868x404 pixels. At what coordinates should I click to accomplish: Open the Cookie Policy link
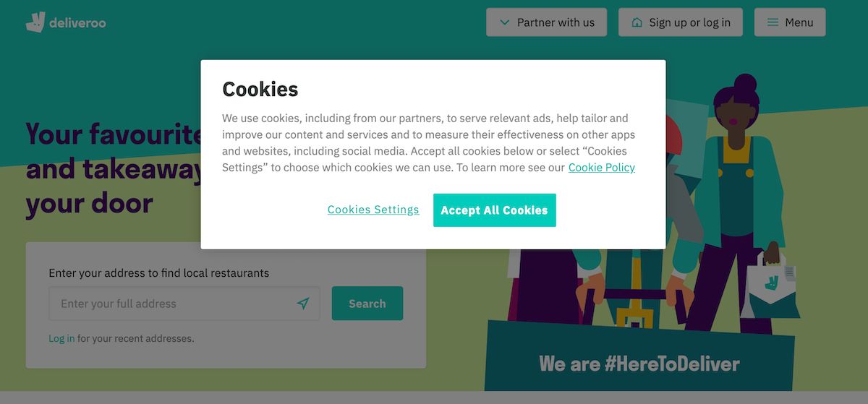(602, 167)
